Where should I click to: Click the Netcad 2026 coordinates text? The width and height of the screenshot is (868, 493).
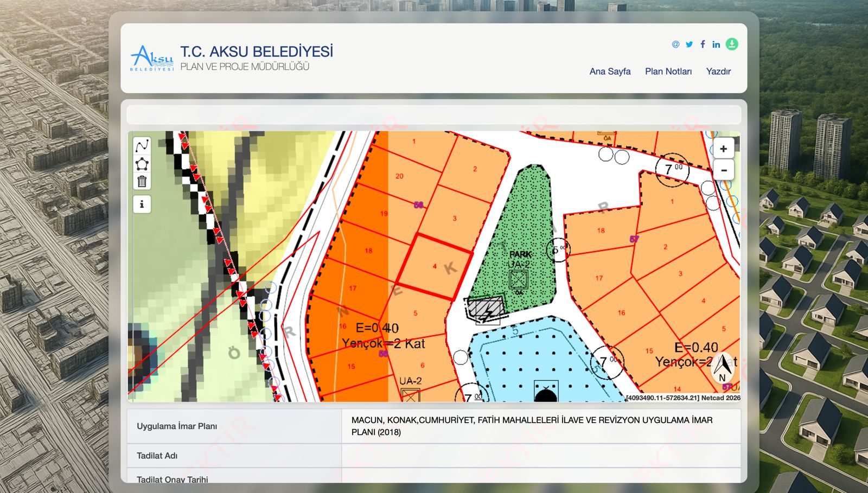[x=683, y=398]
